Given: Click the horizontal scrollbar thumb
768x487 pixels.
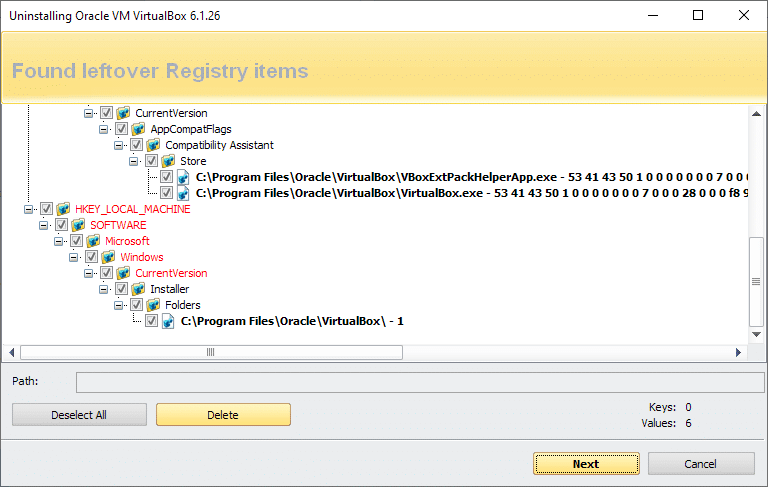Looking at the screenshot, I should pos(211,352).
